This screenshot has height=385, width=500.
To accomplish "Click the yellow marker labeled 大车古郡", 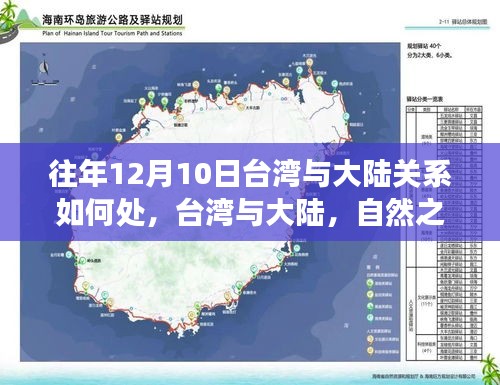I will (240, 106).
